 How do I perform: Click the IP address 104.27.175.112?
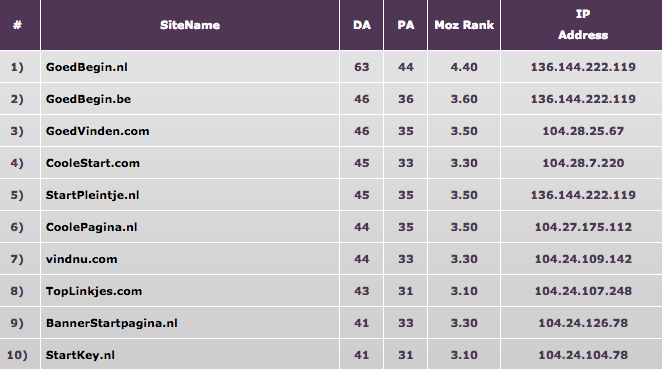583,227
